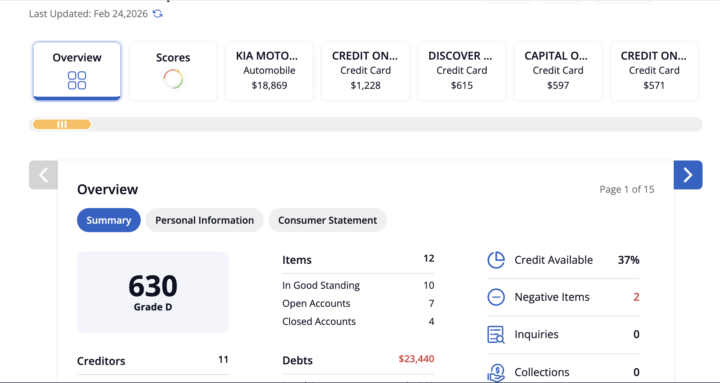Click the Items count 12
This screenshot has height=383, width=720.
click(x=429, y=259)
